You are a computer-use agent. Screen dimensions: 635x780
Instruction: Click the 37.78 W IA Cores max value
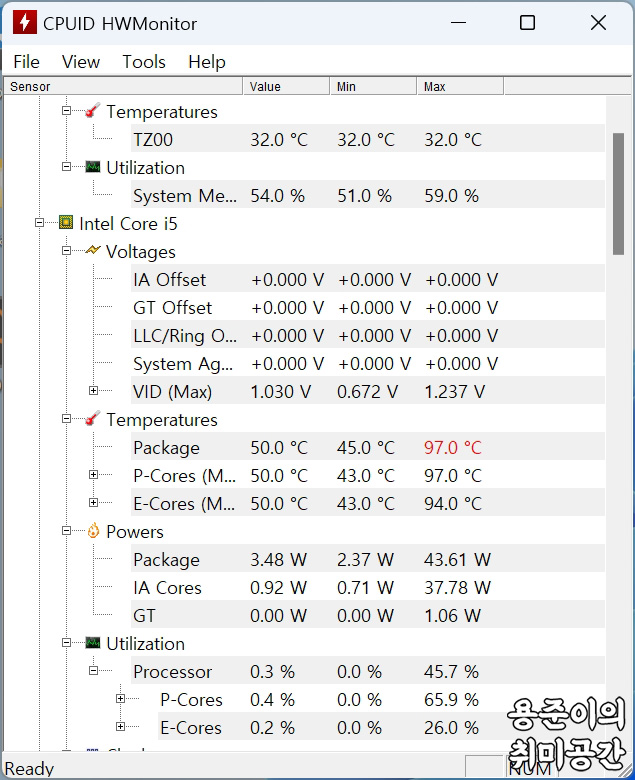coord(457,587)
